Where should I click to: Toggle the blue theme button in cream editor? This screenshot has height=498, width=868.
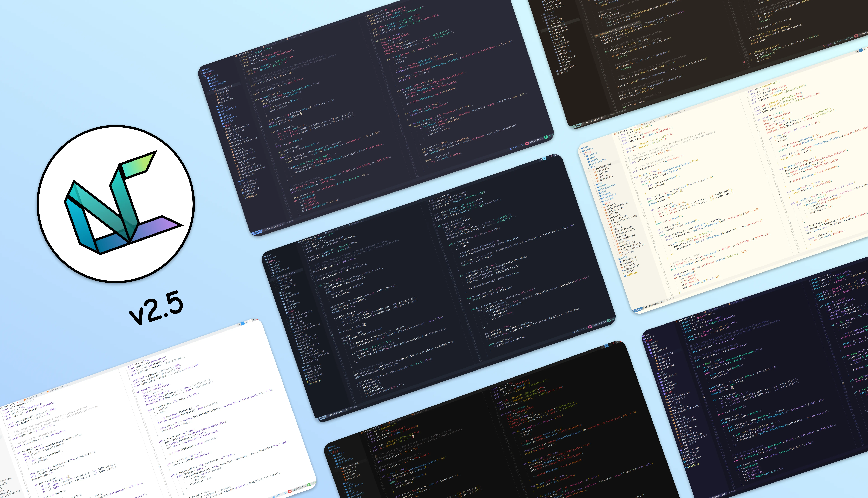861,50
